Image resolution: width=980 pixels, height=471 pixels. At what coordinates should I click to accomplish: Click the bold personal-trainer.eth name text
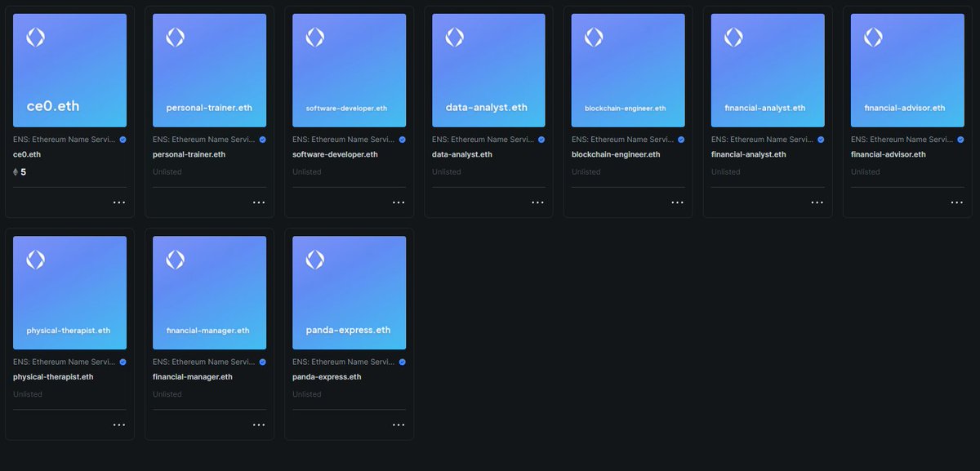coord(189,154)
